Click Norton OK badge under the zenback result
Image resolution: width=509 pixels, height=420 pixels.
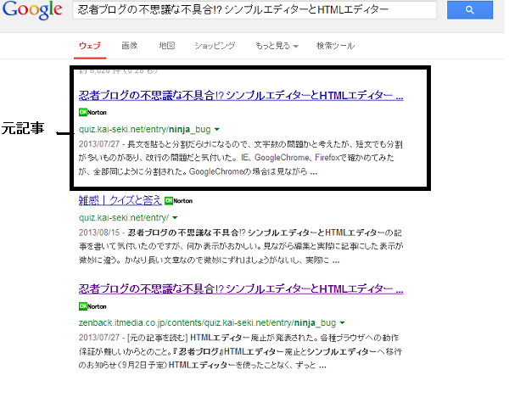point(92,306)
